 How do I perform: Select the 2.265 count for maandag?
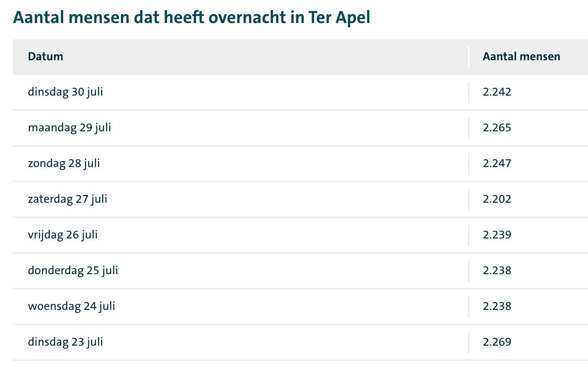coord(497,128)
